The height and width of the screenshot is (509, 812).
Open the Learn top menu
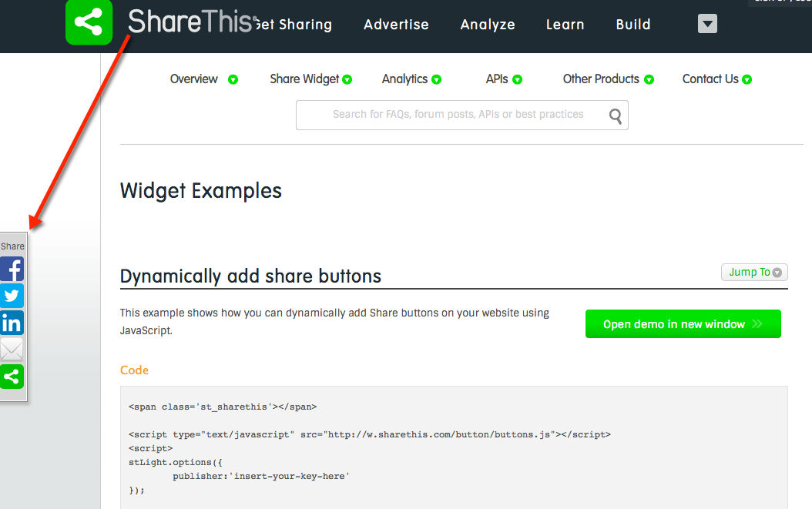tap(565, 25)
